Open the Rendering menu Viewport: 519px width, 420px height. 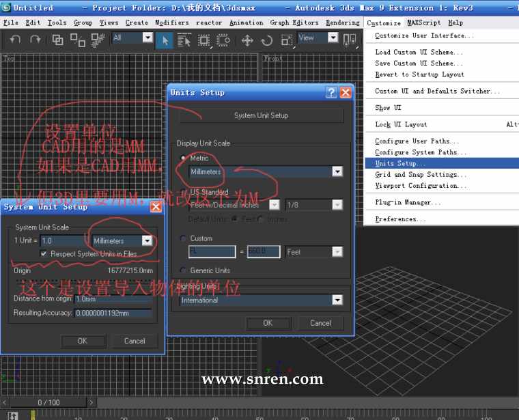click(x=342, y=23)
